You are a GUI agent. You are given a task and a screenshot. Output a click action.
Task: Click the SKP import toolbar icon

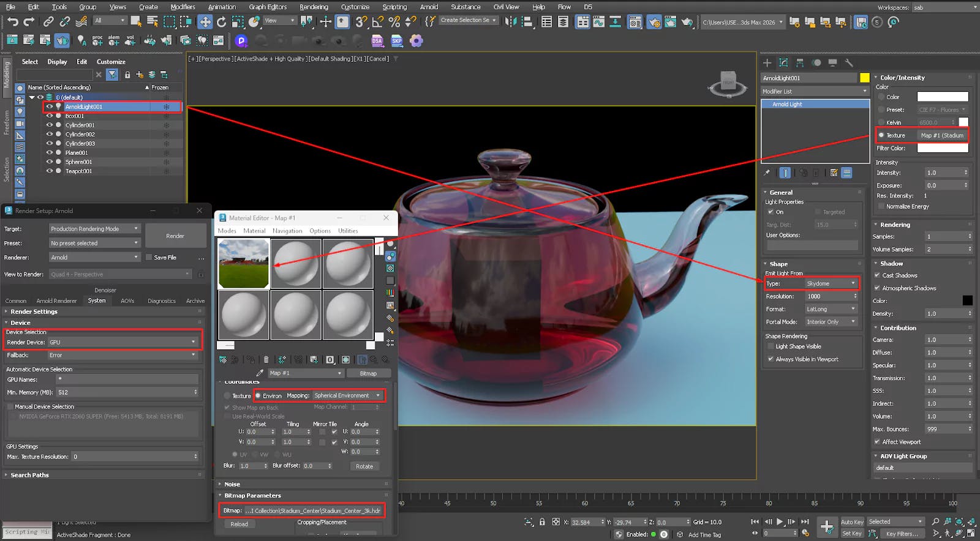(x=397, y=41)
